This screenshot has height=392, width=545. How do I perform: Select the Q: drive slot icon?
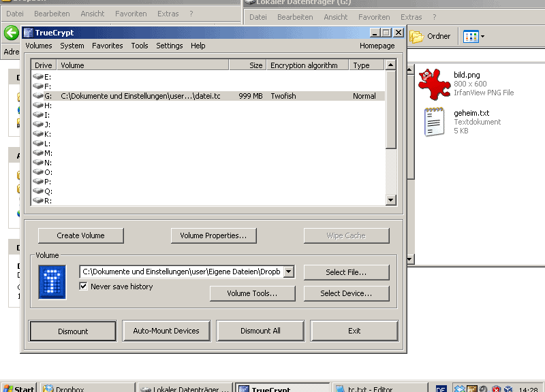[38, 191]
